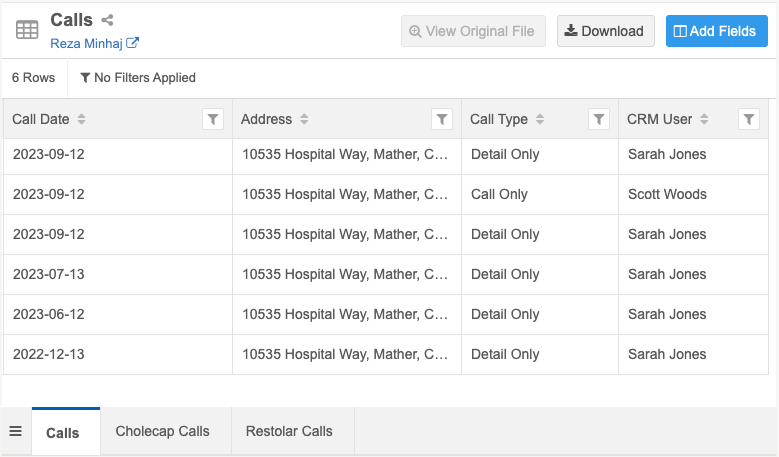Click the table grid icon near title
The height and width of the screenshot is (457, 779).
point(27,30)
